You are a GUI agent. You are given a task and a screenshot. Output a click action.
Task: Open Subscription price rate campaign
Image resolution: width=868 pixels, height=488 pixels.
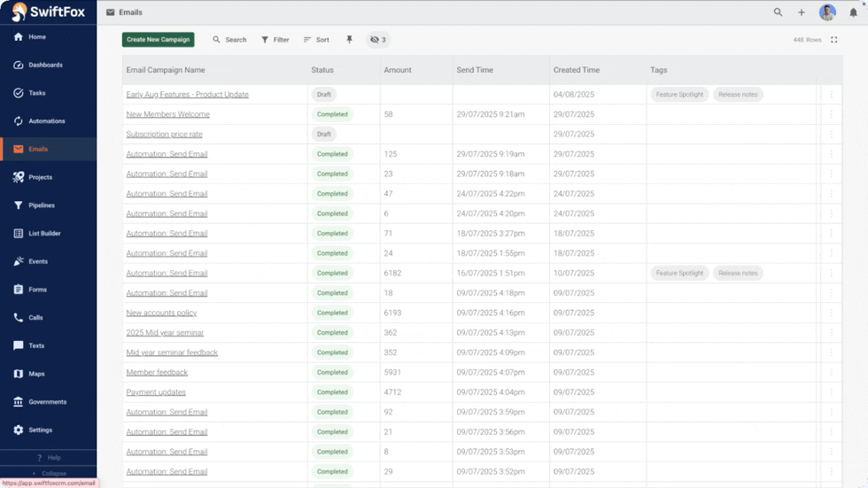(164, 135)
